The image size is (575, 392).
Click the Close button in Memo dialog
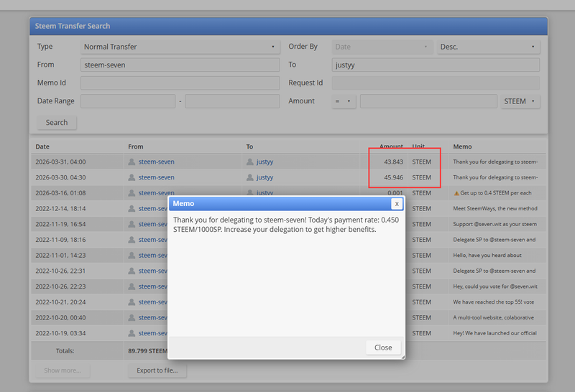383,347
